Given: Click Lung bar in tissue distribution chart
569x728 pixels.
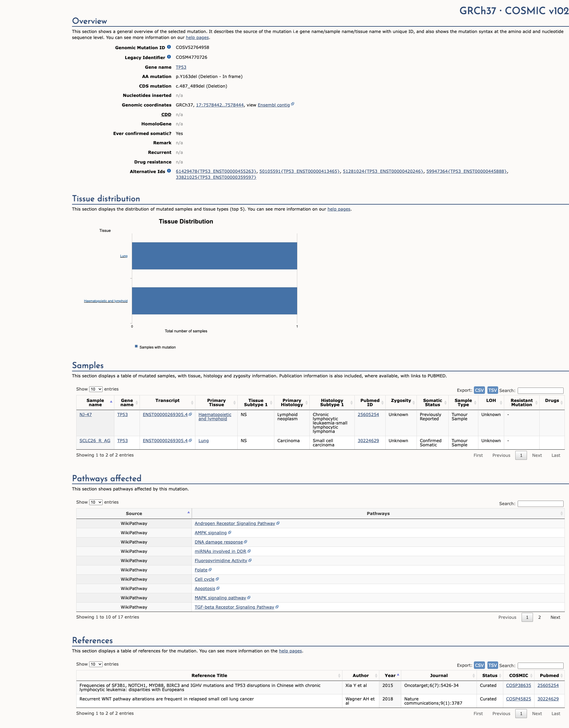Looking at the screenshot, I should coord(215,256).
